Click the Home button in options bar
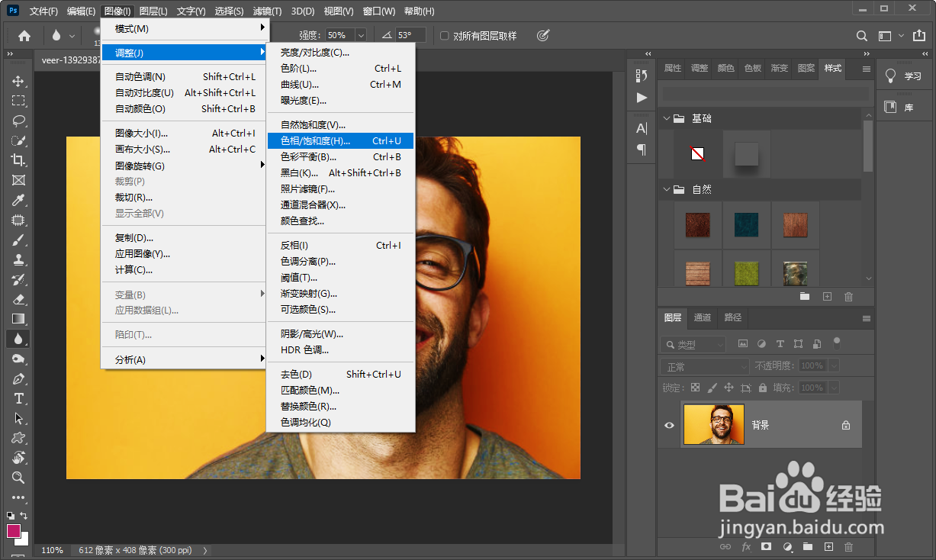This screenshot has height=560, width=936. [x=24, y=35]
